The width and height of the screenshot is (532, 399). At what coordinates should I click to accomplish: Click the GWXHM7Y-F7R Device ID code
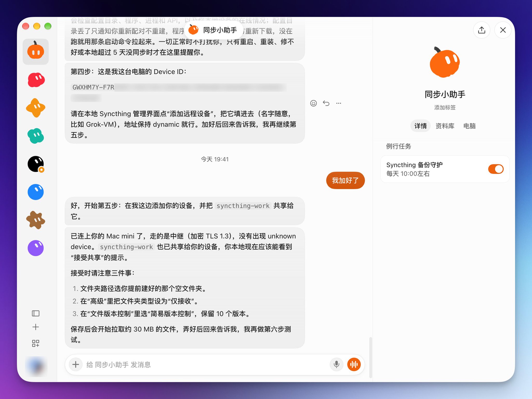(x=93, y=87)
